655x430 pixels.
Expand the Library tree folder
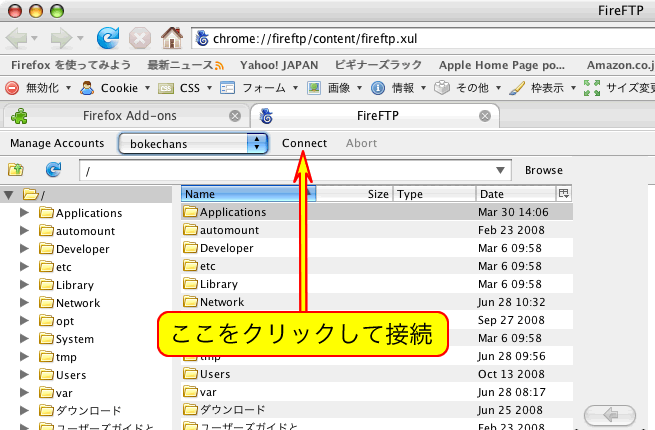(24, 284)
